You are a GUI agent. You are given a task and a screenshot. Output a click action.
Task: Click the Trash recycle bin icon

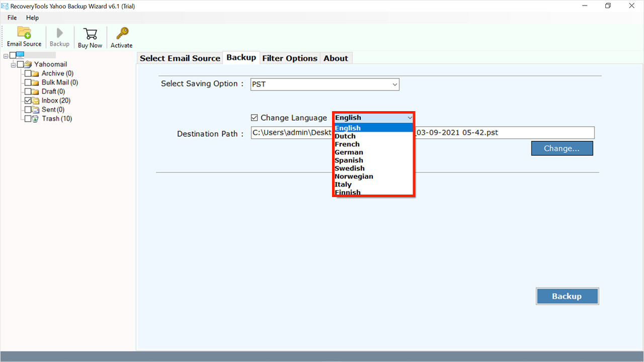click(x=35, y=119)
